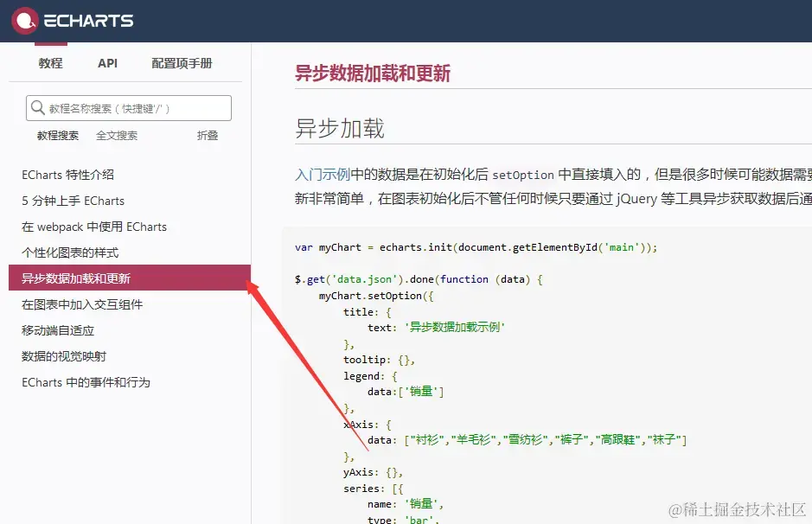Open 移动端自适应 tutorial
812x524 pixels.
tap(57, 330)
